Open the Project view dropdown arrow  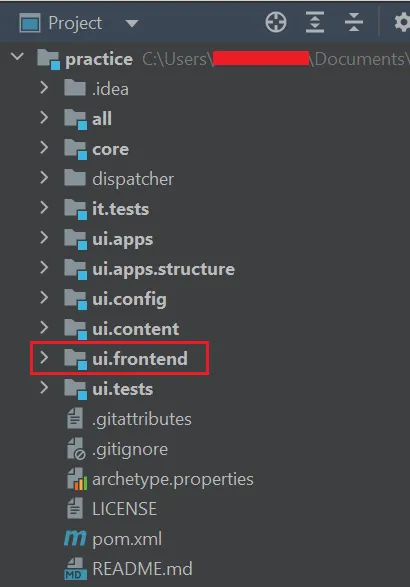(131, 24)
